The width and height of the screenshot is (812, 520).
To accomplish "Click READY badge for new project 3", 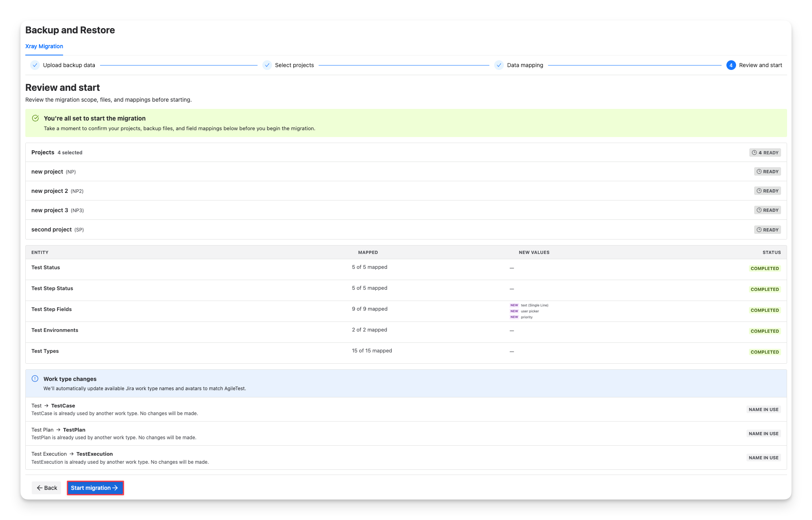I will pyautogui.click(x=767, y=210).
